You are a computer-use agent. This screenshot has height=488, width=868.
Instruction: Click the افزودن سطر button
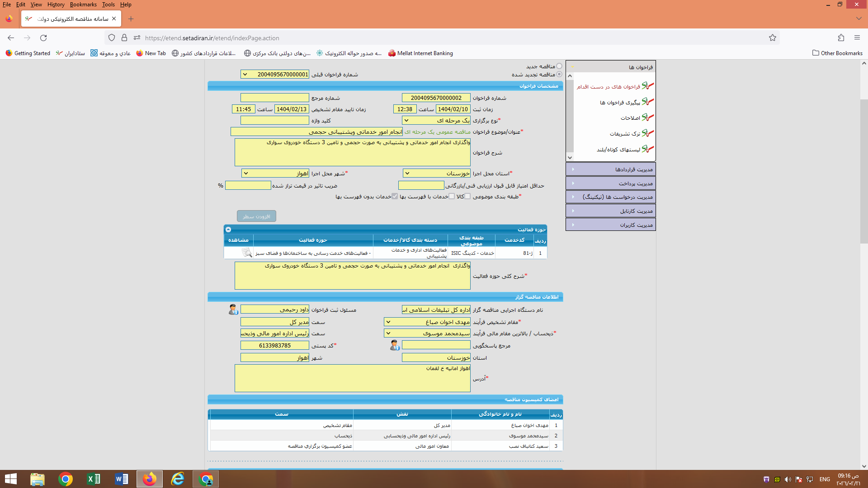tap(256, 216)
